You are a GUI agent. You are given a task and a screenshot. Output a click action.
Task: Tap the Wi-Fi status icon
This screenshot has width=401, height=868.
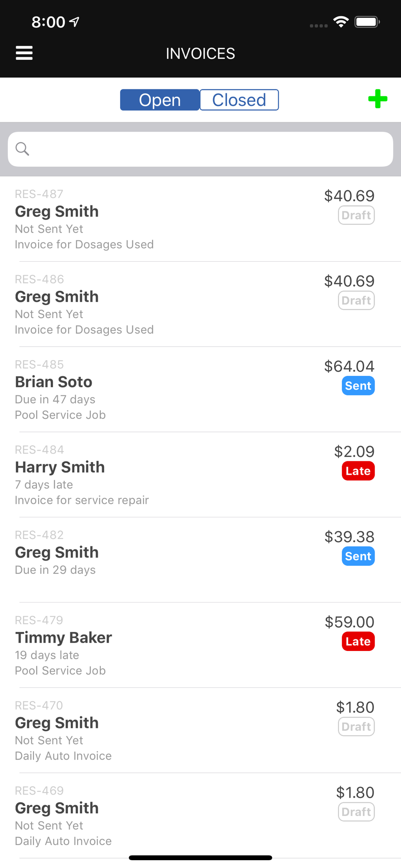pos(341,22)
